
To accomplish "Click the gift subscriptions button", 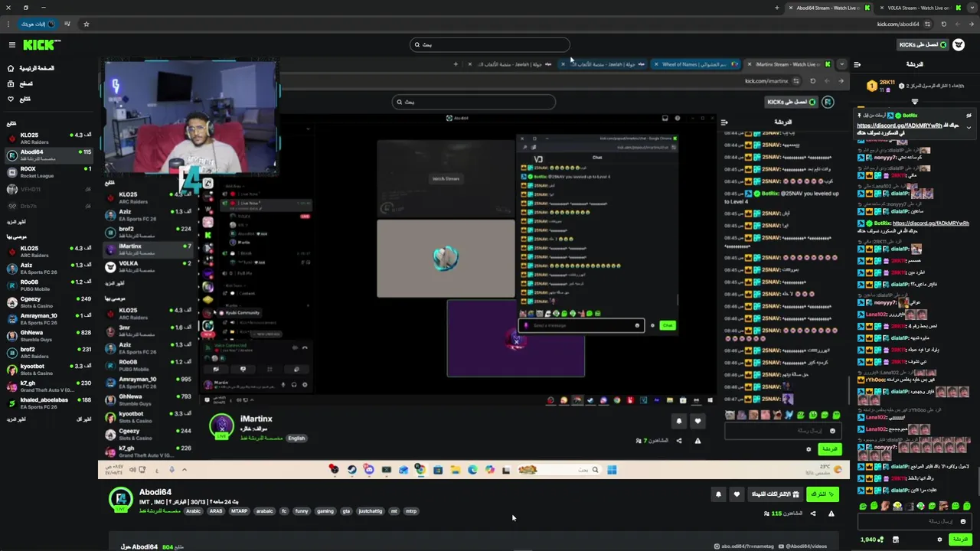I will click(x=775, y=494).
